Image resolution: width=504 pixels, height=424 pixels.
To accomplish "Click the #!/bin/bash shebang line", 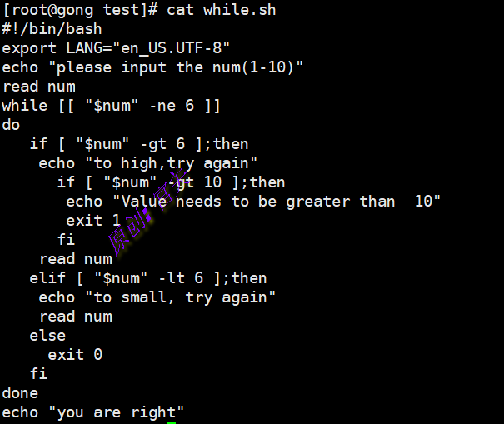I will 52,29.
